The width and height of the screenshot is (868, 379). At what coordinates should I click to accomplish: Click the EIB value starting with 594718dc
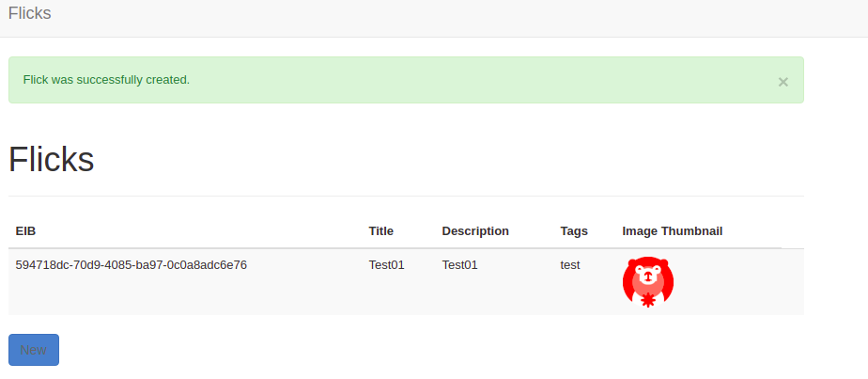coord(132,265)
